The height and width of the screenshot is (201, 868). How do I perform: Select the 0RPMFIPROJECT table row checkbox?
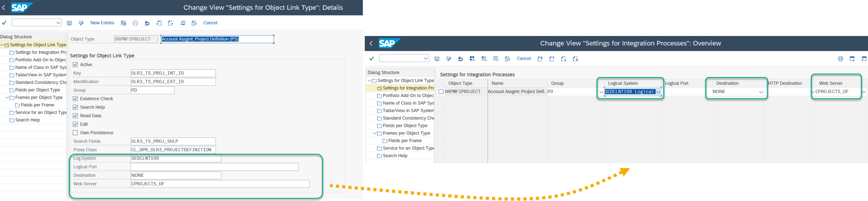(x=441, y=92)
